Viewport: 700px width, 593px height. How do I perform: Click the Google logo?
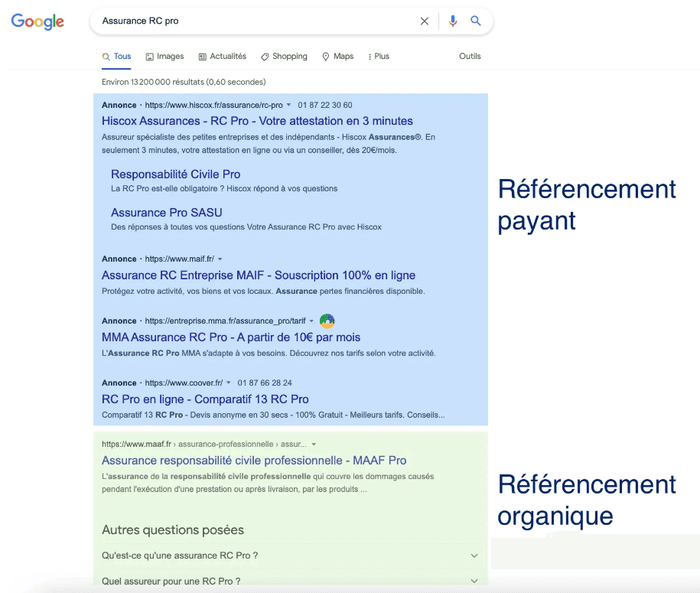pos(37,21)
